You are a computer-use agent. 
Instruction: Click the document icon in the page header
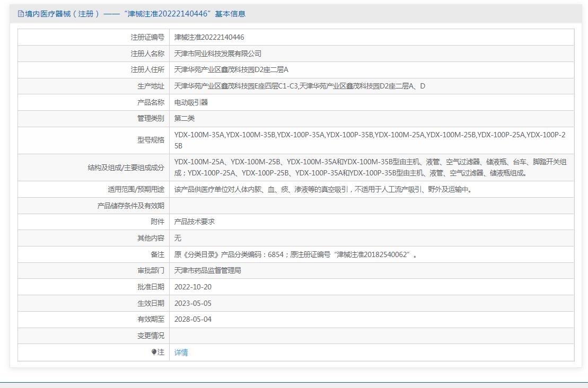click(x=21, y=14)
